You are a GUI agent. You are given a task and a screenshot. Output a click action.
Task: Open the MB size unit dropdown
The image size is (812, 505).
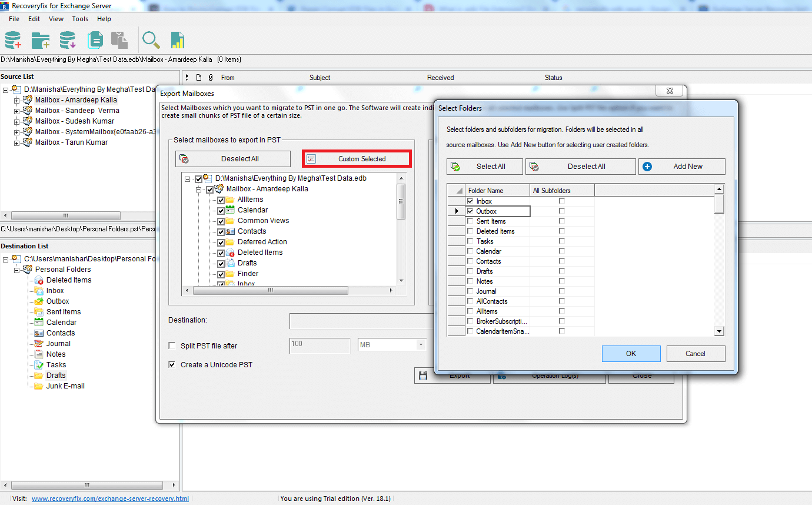tap(420, 345)
